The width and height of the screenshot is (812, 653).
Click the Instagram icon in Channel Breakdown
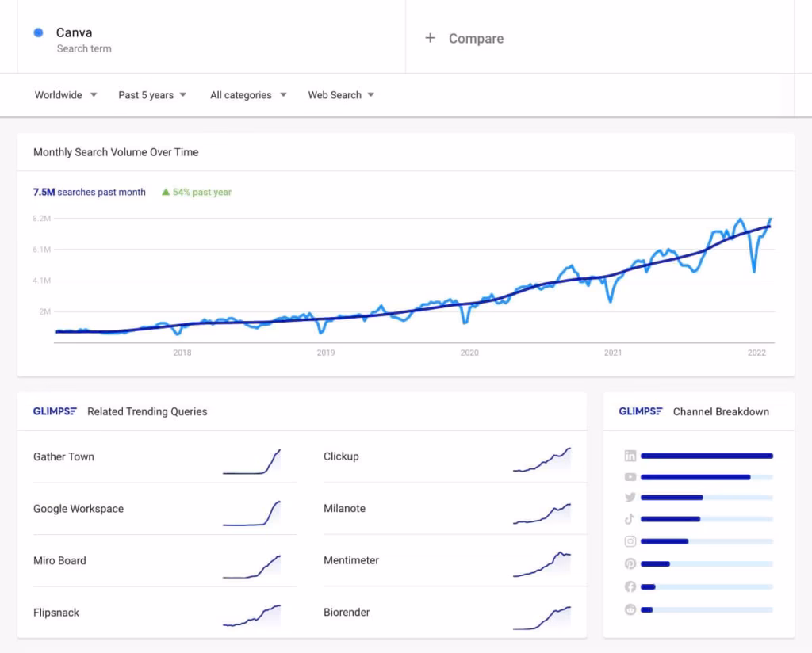[x=630, y=541]
